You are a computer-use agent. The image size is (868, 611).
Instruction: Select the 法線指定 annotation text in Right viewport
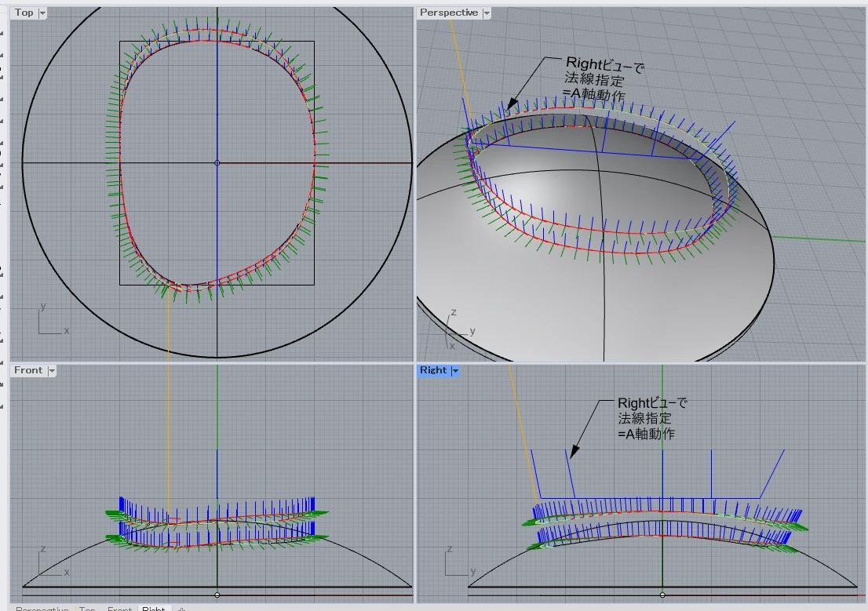(x=645, y=418)
